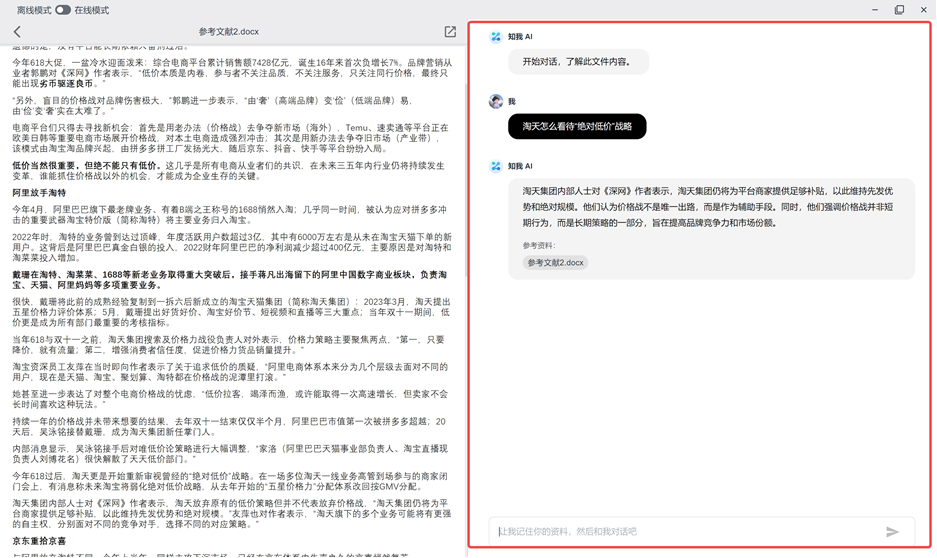Click the back arrow above the document
The height and width of the screenshot is (558, 937).
click(x=17, y=32)
